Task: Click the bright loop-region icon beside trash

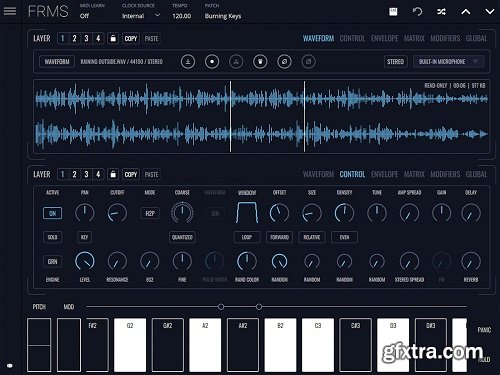Action: tap(284, 62)
